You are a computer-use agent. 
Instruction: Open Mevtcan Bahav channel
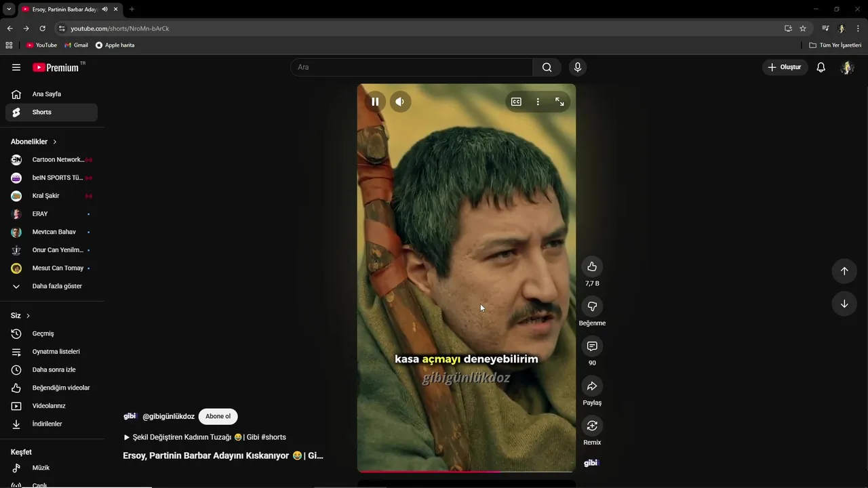52,232
